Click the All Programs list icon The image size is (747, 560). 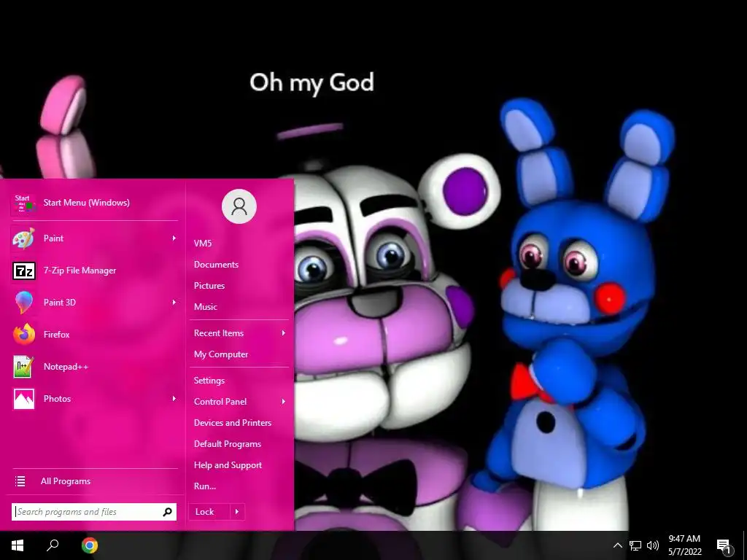20,481
